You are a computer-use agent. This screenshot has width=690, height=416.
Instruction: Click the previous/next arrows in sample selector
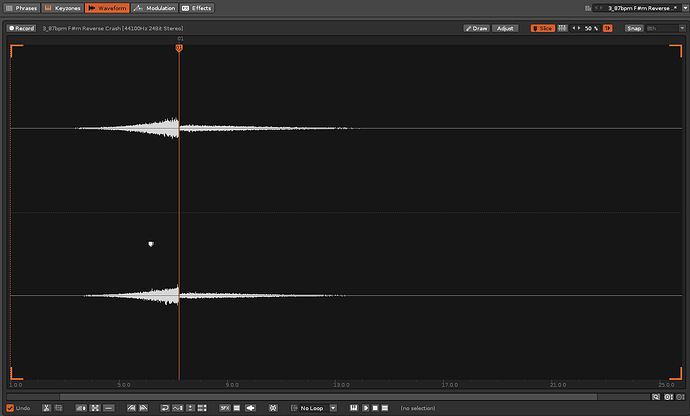599,8
